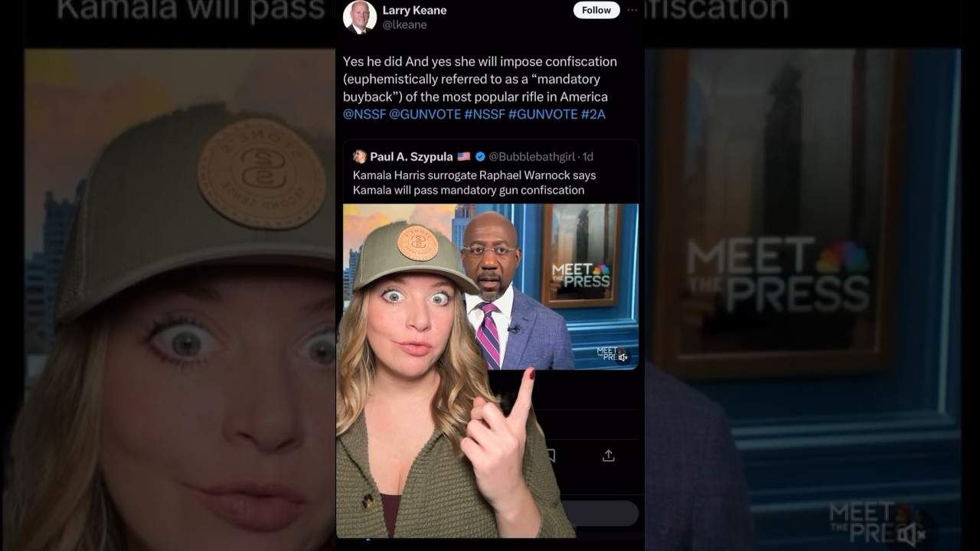
Task: Open the @lkeane handle
Action: (x=404, y=24)
